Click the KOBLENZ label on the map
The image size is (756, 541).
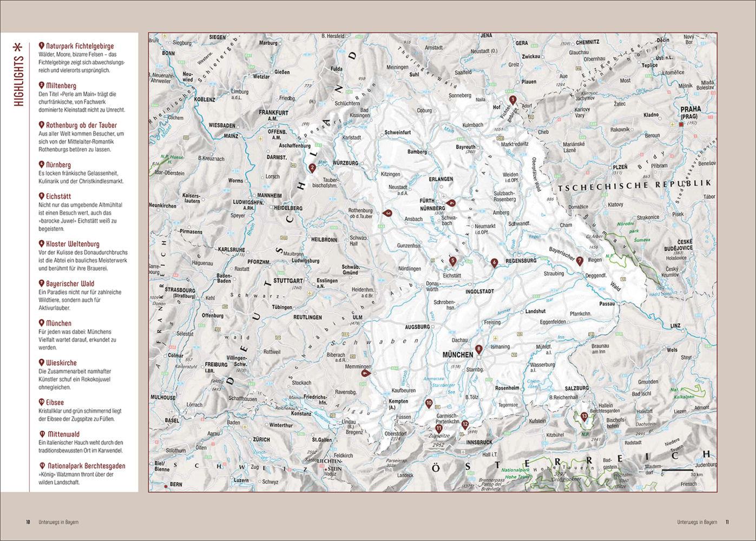pyautogui.click(x=205, y=100)
